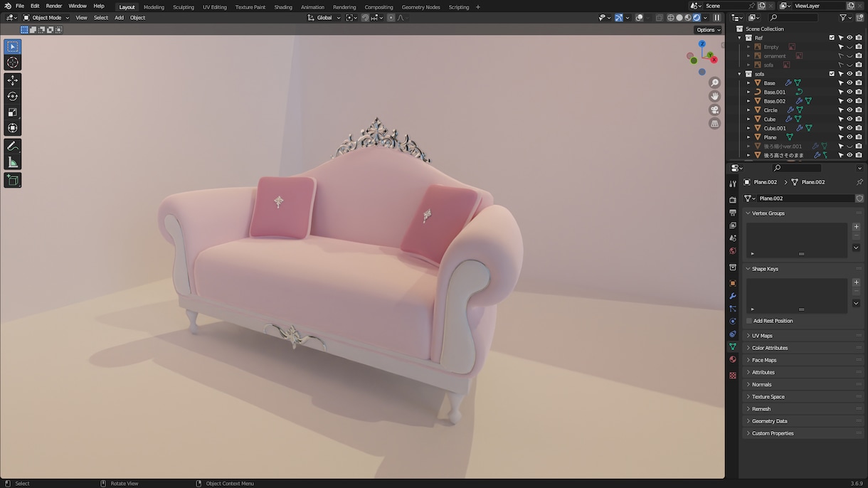
Task: Open the Modifiers properties tab
Action: point(733,296)
